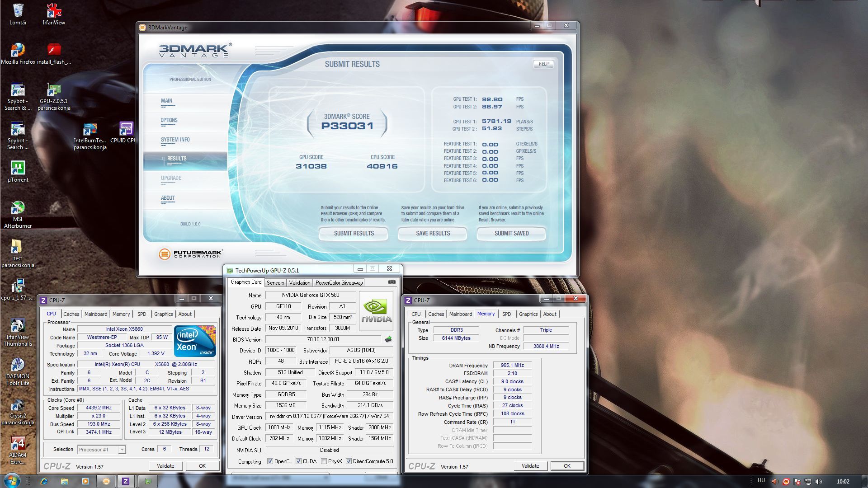Switch to CPU-Z taskbar button
The image size is (868, 488).
(126, 481)
